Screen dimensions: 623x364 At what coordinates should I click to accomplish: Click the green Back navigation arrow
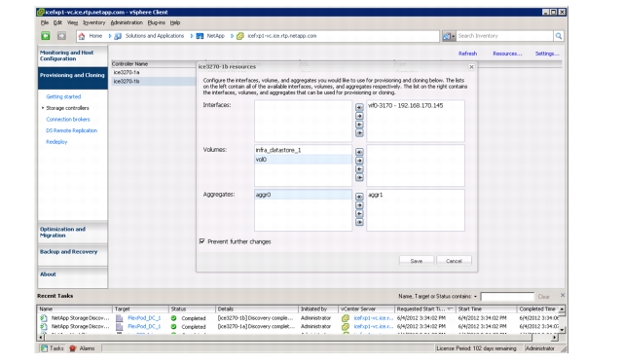[x=46, y=36]
